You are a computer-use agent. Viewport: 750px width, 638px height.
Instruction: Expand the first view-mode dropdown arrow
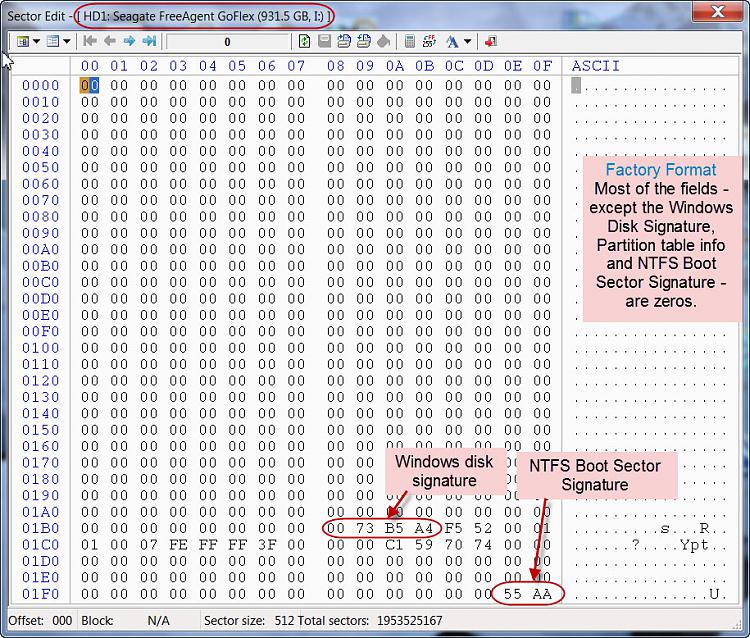coord(36,42)
